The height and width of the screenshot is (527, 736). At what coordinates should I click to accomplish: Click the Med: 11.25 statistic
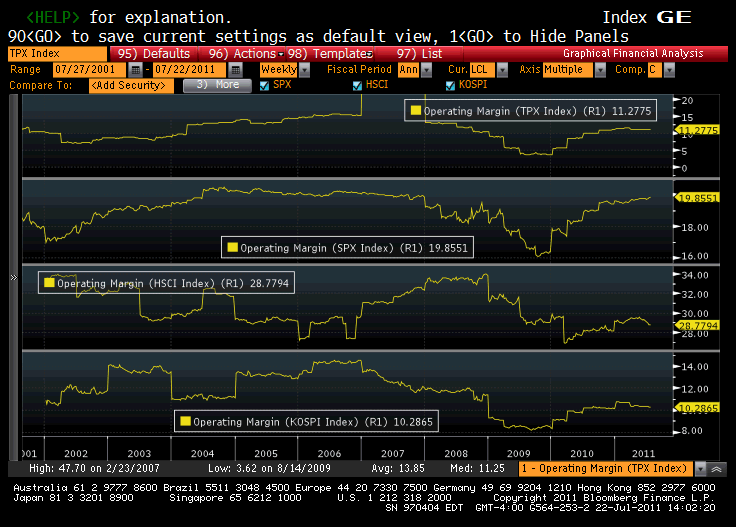pos(477,468)
